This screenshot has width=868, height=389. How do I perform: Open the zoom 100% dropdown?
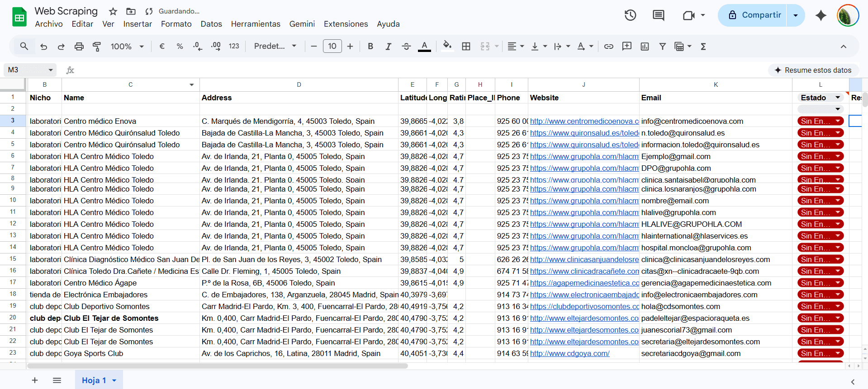click(127, 47)
